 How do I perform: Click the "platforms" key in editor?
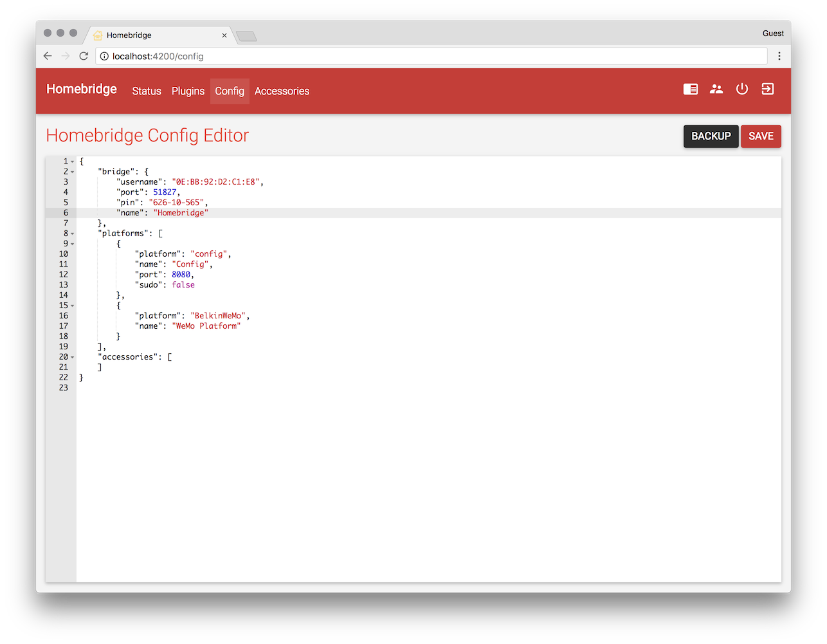[x=123, y=234]
